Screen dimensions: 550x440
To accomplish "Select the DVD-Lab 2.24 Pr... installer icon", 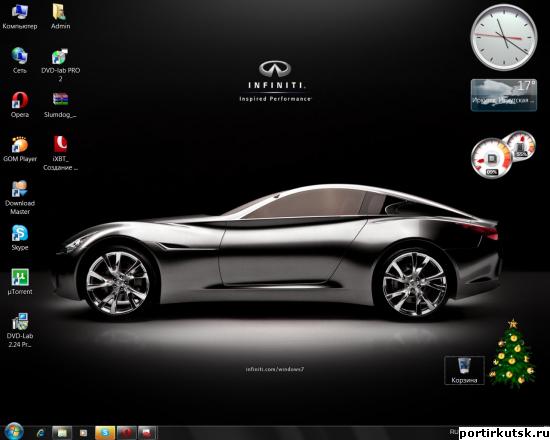I will click(20, 330).
